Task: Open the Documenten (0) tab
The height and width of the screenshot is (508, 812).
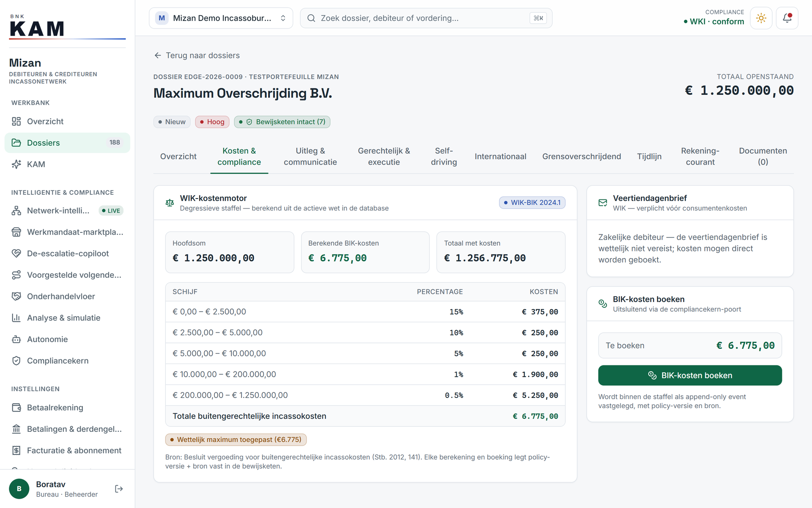Action: tap(763, 157)
